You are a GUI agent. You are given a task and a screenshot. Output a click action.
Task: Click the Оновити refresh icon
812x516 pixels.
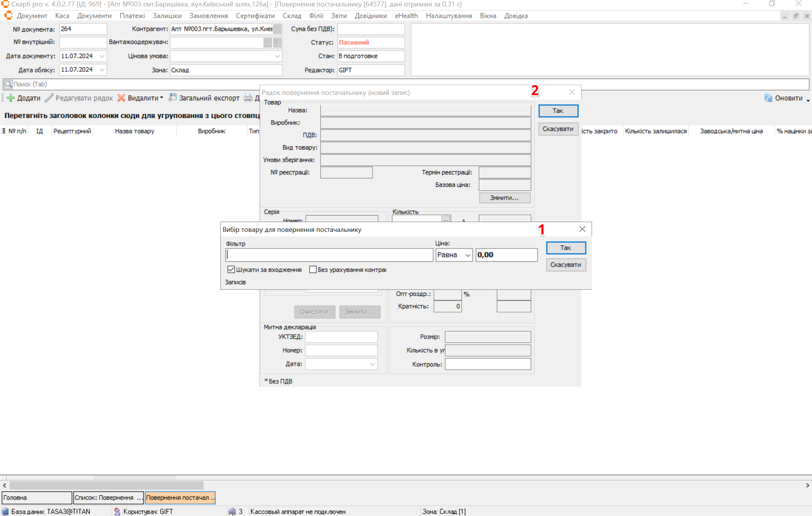pos(768,98)
